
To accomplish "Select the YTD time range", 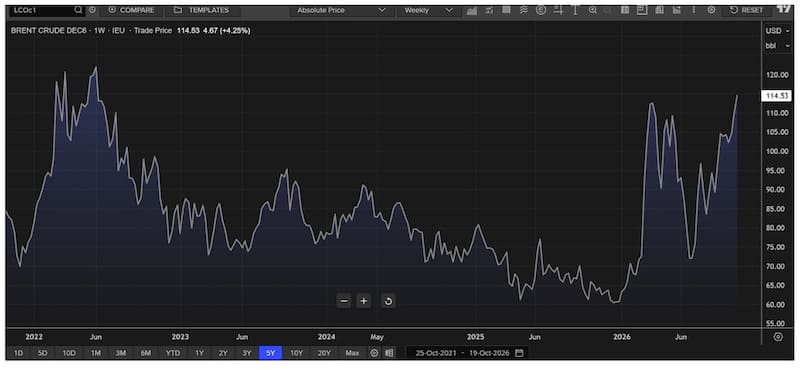I will pyautogui.click(x=172, y=353).
